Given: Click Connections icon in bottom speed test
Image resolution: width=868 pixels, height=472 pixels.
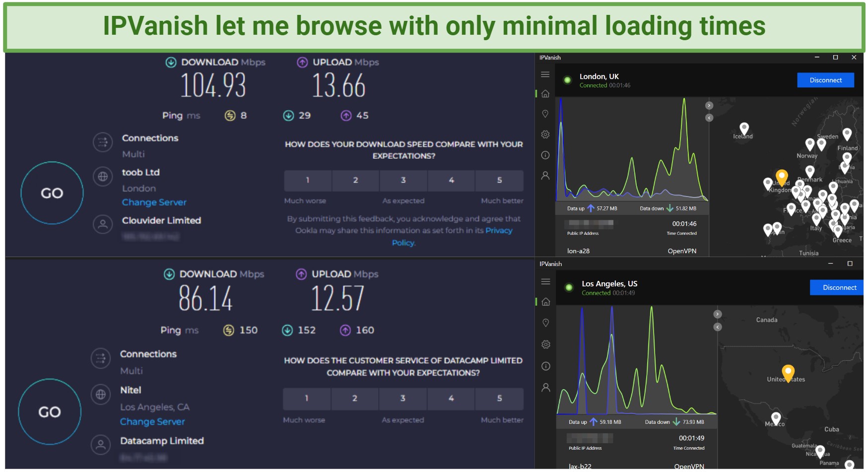Looking at the screenshot, I should point(100,358).
